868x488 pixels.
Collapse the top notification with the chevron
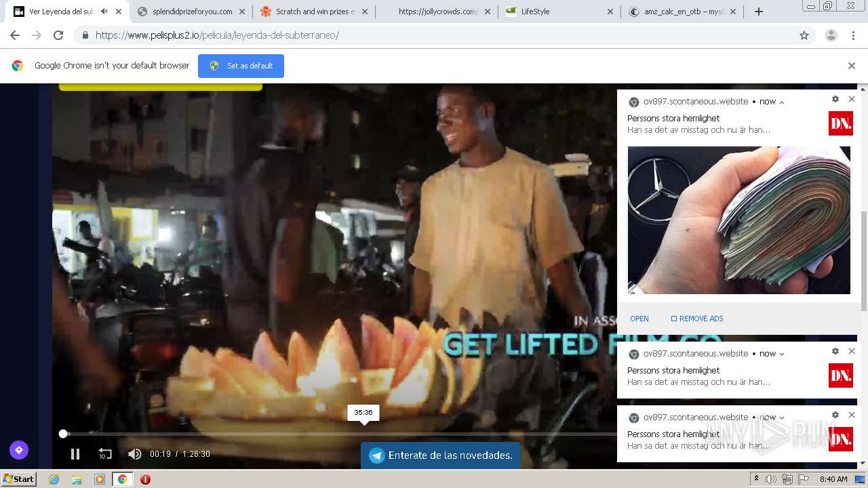click(782, 102)
